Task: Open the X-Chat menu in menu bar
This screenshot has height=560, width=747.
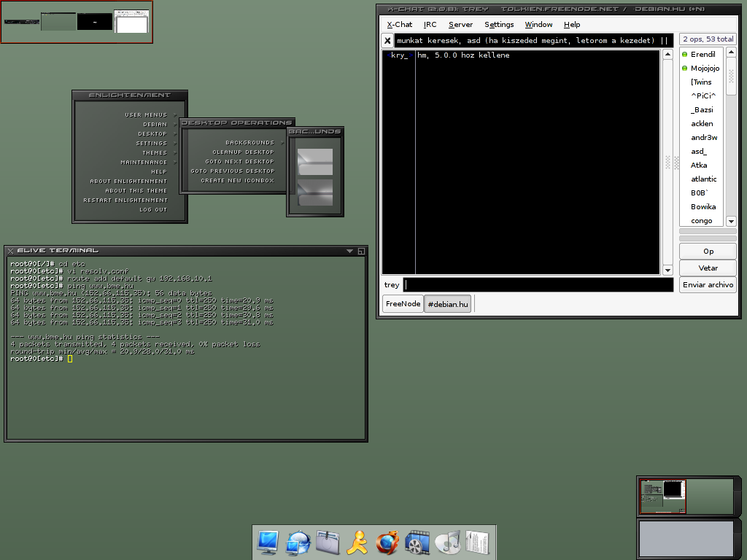Action: coord(399,24)
